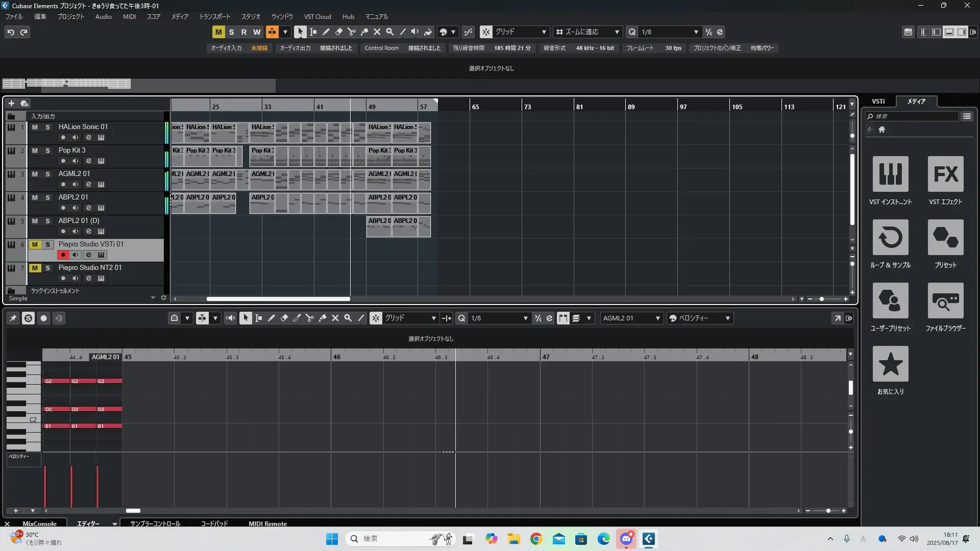980x551 pixels.
Task: Open the Favorites star tile
Action: pyautogui.click(x=890, y=364)
